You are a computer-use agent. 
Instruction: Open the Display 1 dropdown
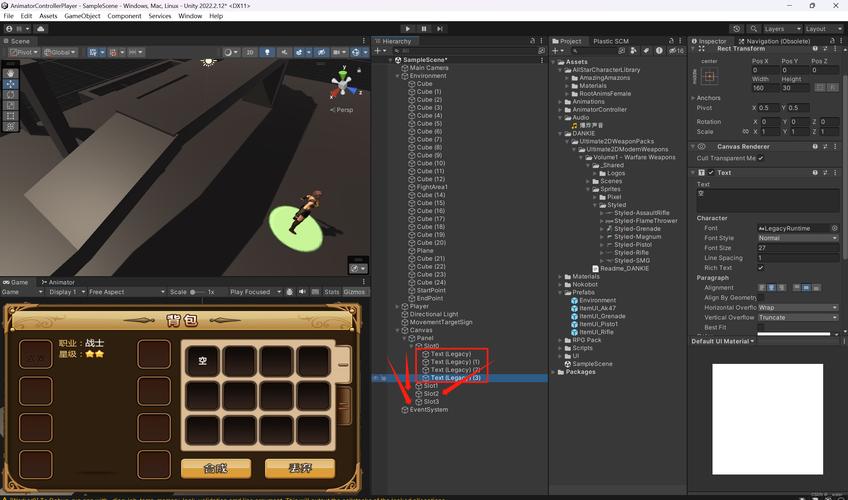[67, 292]
